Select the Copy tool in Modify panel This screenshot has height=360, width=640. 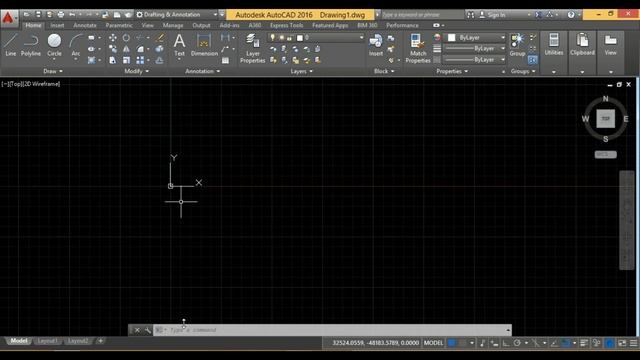(x=113, y=49)
